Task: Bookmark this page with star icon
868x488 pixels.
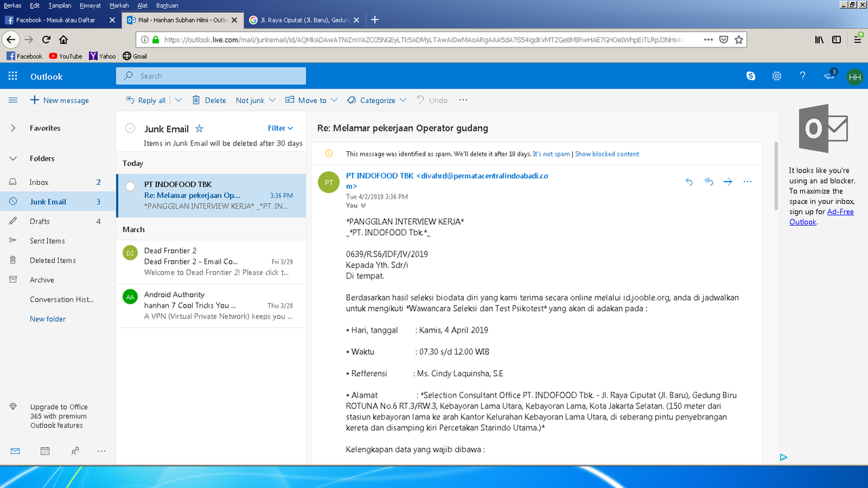Action: pyautogui.click(x=739, y=39)
